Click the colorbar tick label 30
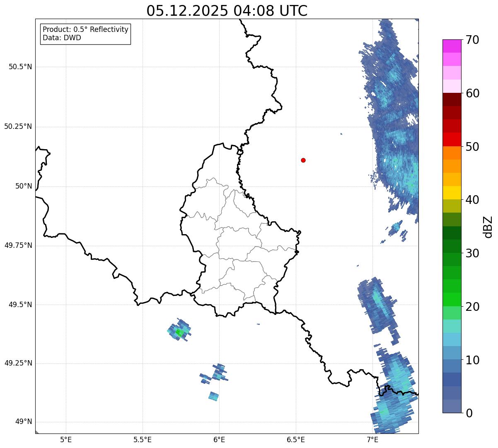Viewport: 498px width, 448px height. coord(472,253)
